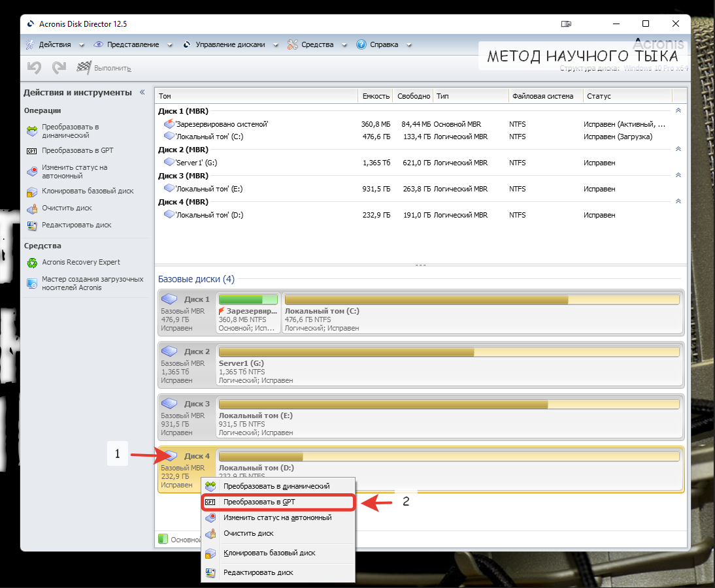Choose Изменить статус на автономный in context menu
The image size is (715, 588).
tap(278, 518)
